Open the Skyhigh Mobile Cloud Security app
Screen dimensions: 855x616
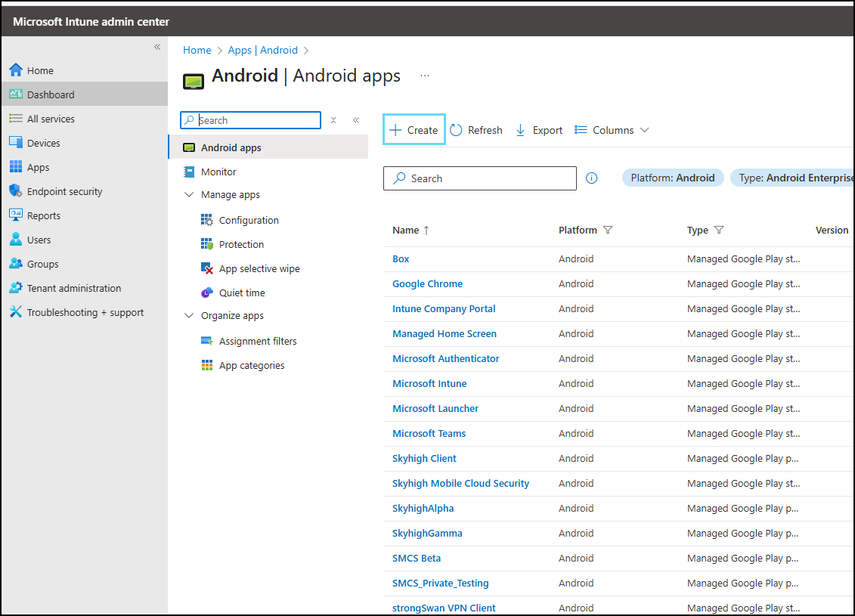click(460, 484)
